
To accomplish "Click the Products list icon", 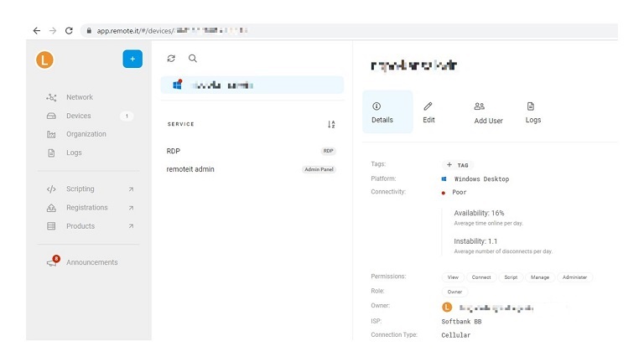I will (x=51, y=226).
